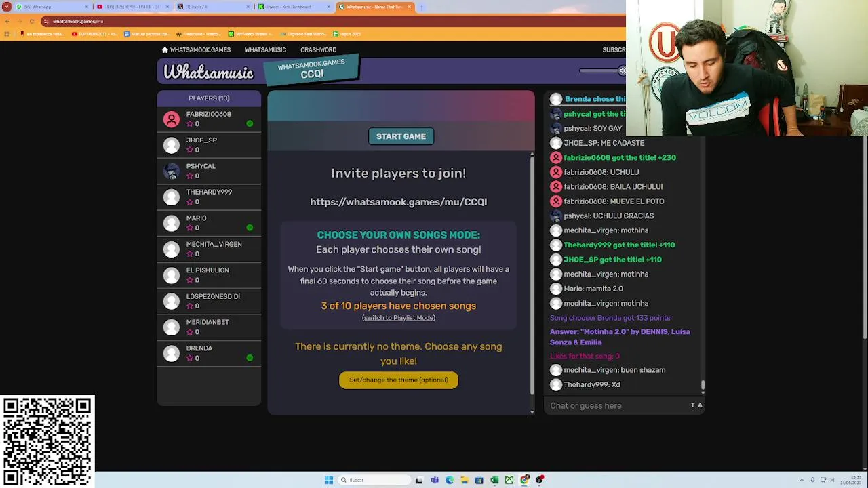Viewport: 868px width, 488px height.
Task: Open CRASHWORD in the site navigation
Action: 318,49
